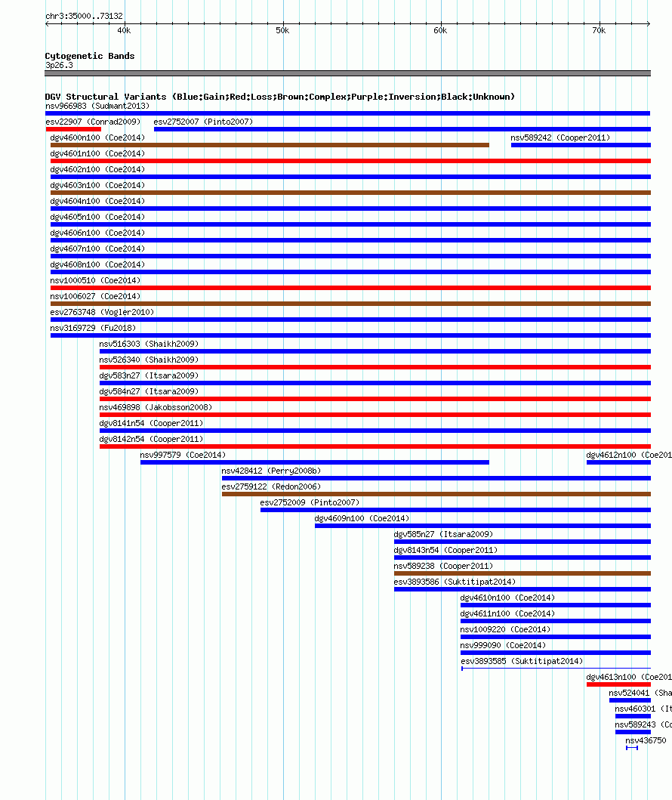
Task: Click the chr3:35000..73132 region label
Action: click(x=84, y=16)
